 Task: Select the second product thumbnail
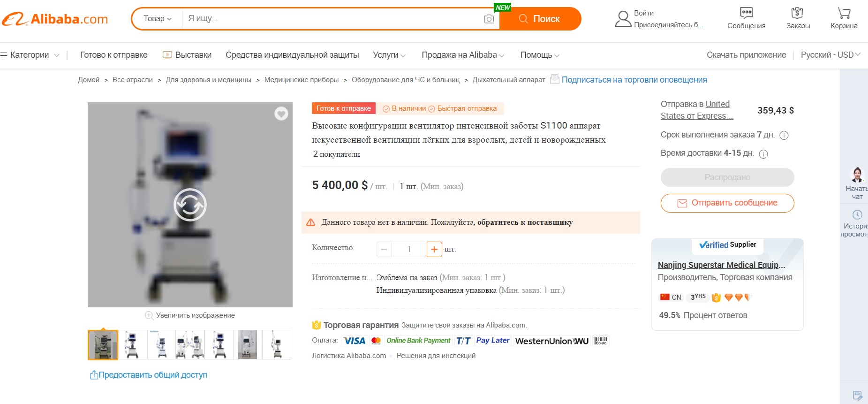132,345
